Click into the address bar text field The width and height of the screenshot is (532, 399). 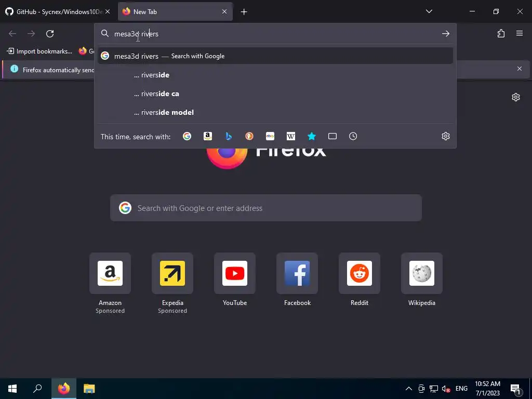[275, 34]
